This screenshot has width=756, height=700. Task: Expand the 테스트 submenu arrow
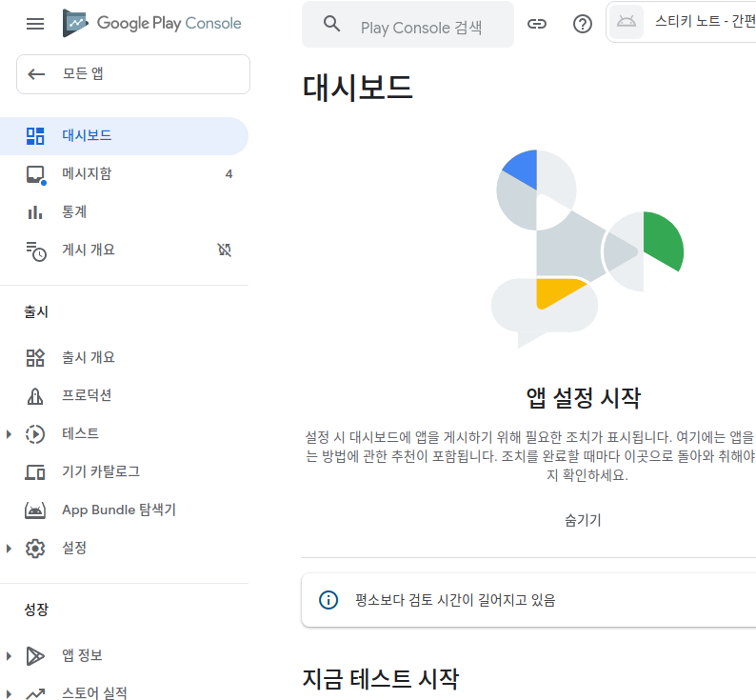coord(9,434)
